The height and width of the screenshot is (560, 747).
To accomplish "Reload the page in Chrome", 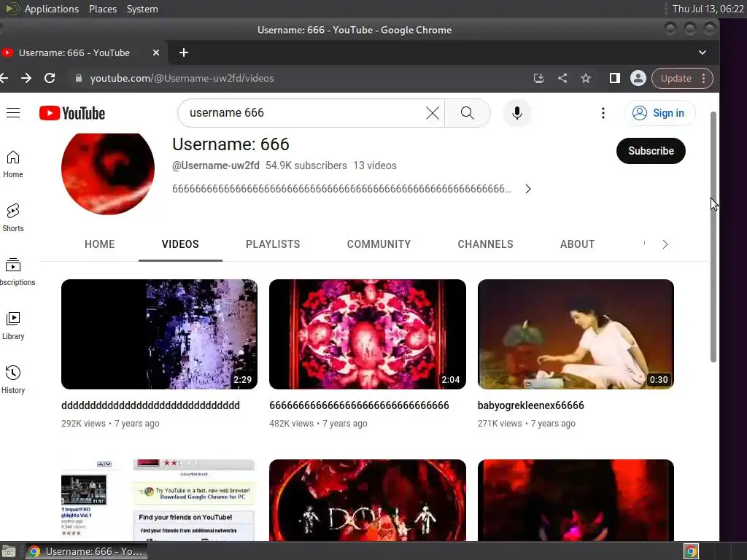I will 50,78.
